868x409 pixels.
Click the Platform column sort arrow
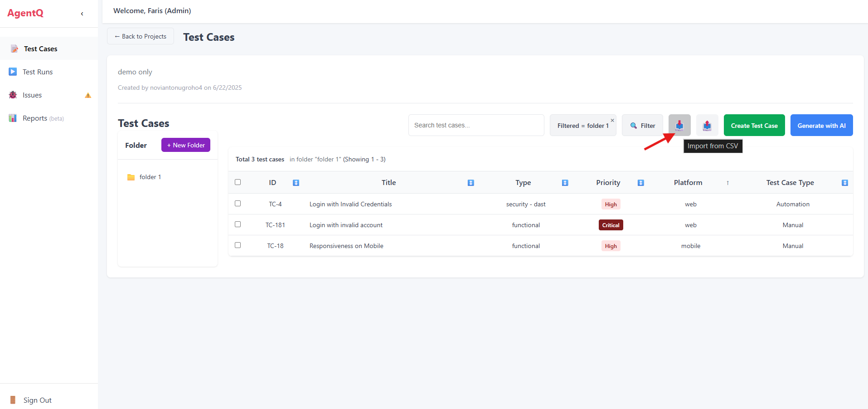click(727, 183)
